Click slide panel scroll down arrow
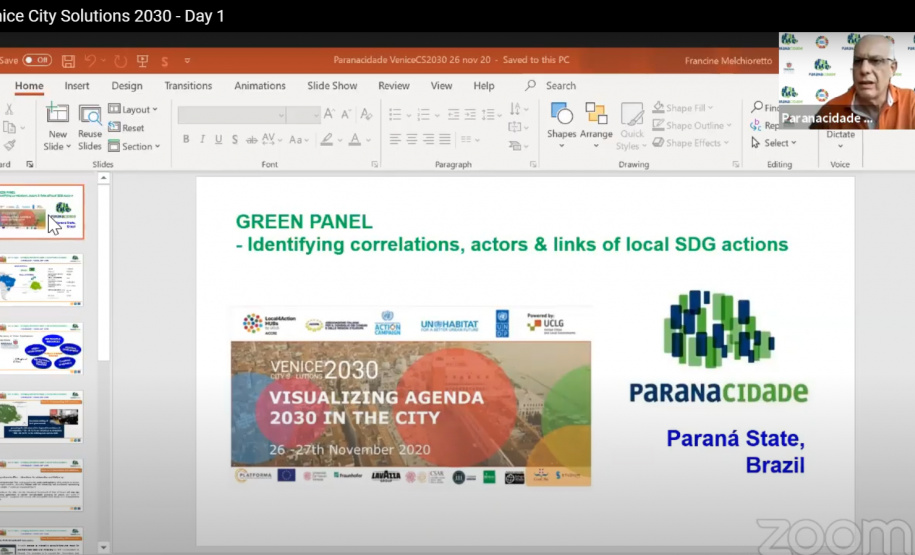The height and width of the screenshot is (555, 915). [103, 548]
